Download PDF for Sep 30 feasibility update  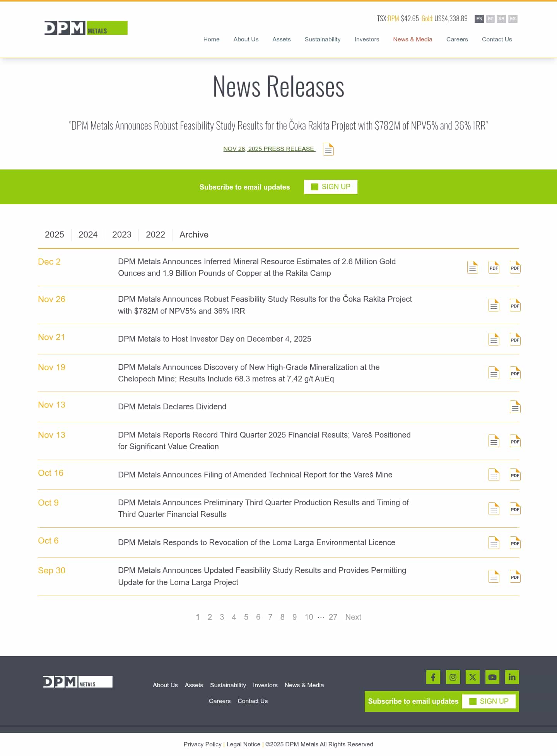[515, 576]
